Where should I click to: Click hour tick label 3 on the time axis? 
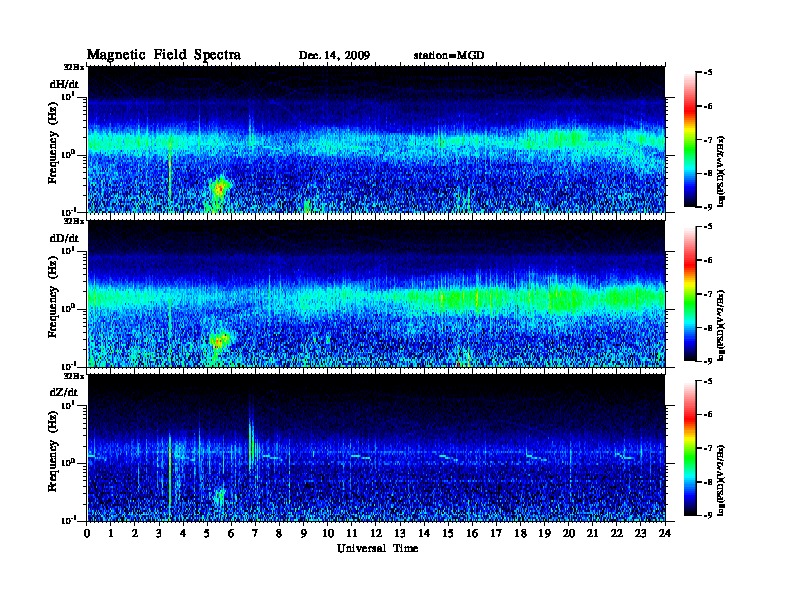(x=159, y=533)
